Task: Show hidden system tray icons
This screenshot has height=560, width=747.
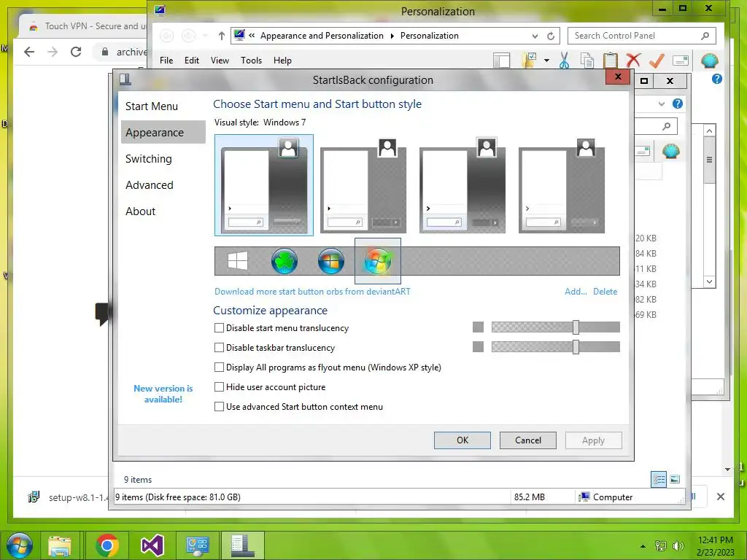Action: tap(643, 546)
